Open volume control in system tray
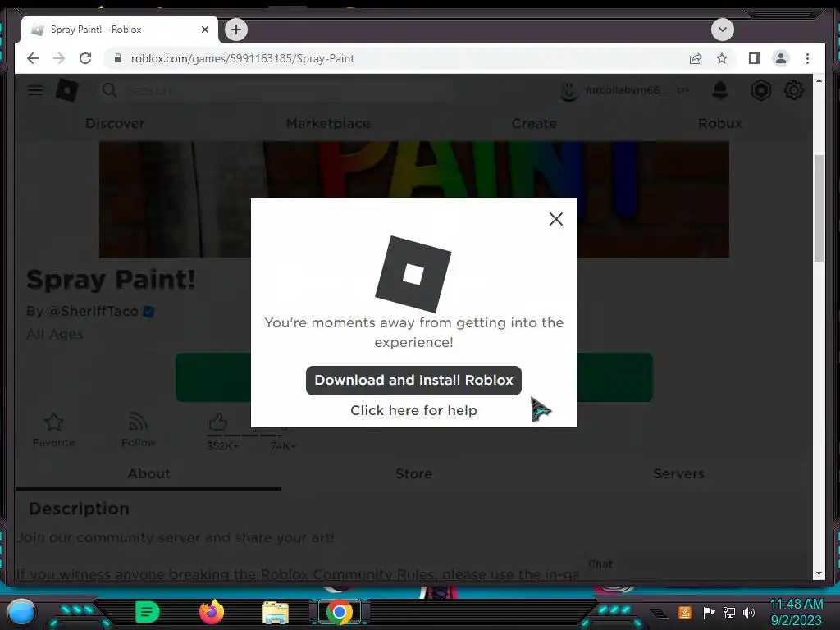Screen dimensions: 840x630 [749, 612]
